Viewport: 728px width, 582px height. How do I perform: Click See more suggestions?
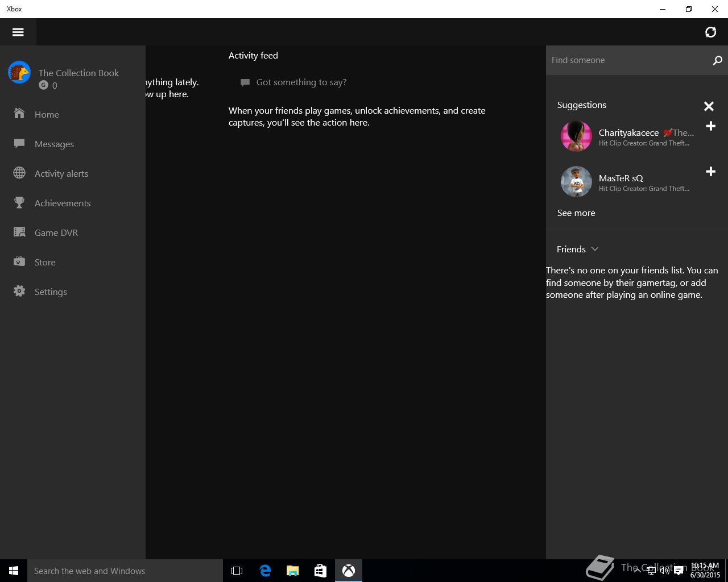(576, 213)
